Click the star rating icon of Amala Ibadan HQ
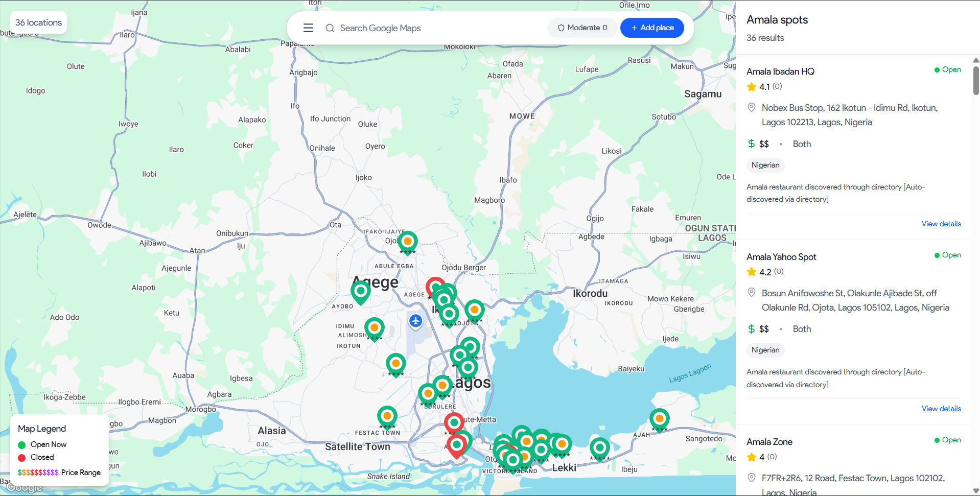The image size is (980, 496). click(x=752, y=87)
